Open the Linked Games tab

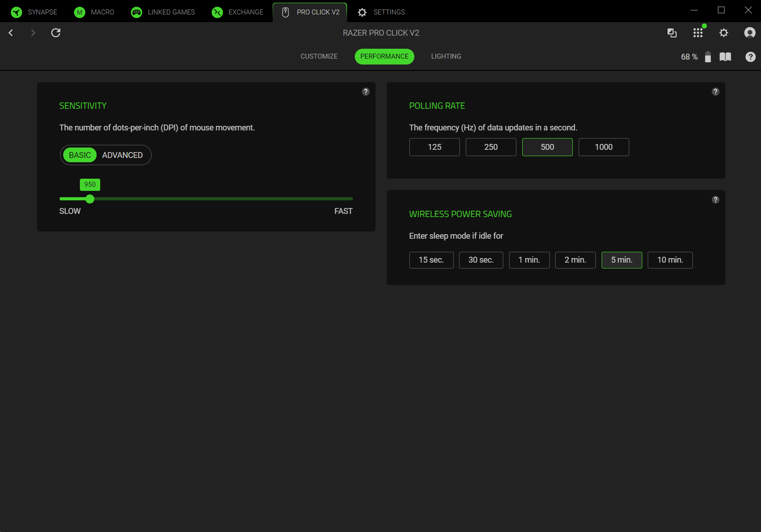(163, 12)
